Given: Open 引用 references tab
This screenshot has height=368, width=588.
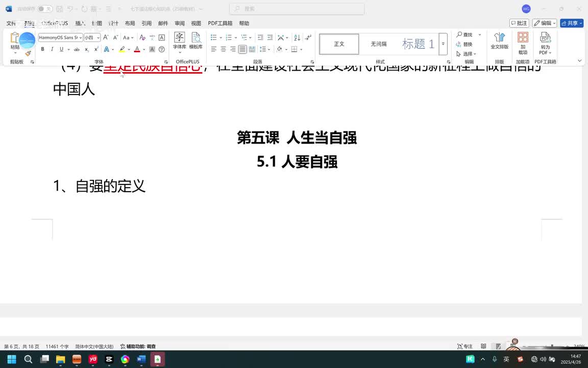Looking at the screenshot, I should (x=146, y=24).
